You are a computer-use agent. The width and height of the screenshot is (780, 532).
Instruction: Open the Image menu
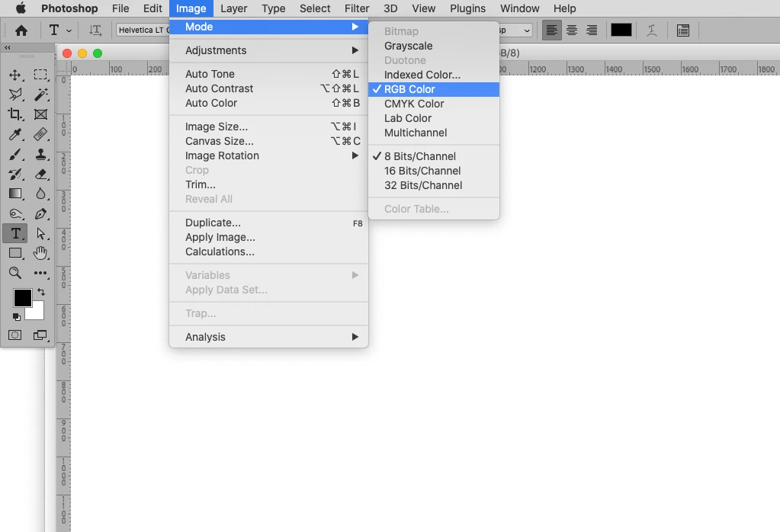(191, 8)
